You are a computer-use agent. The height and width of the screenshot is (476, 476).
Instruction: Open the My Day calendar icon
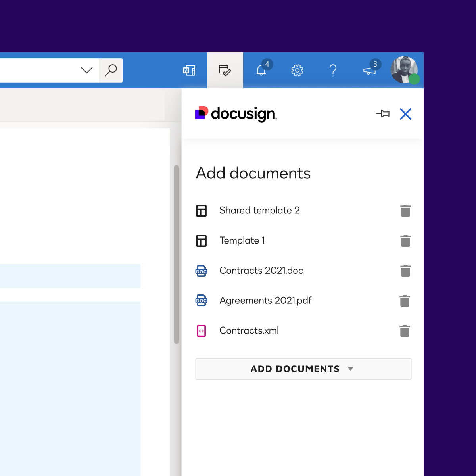[225, 70]
